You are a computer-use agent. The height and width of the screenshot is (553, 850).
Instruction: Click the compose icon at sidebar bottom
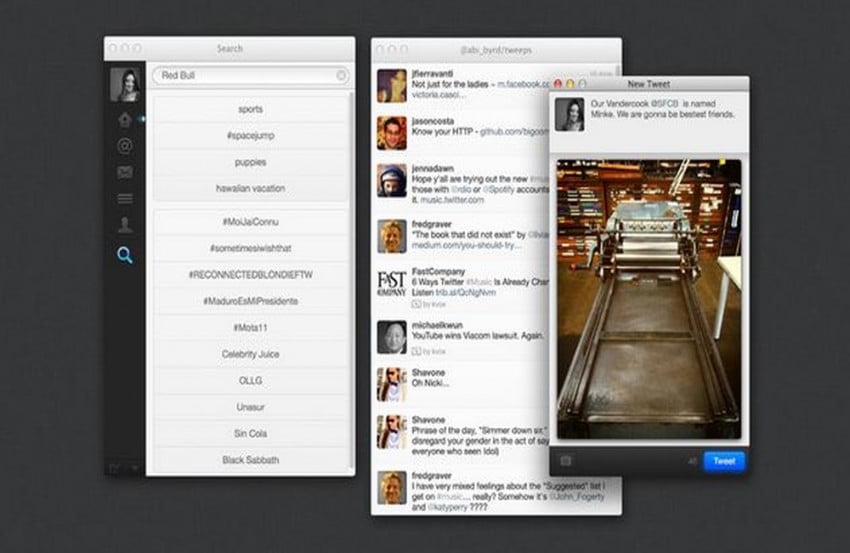click(x=114, y=467)
